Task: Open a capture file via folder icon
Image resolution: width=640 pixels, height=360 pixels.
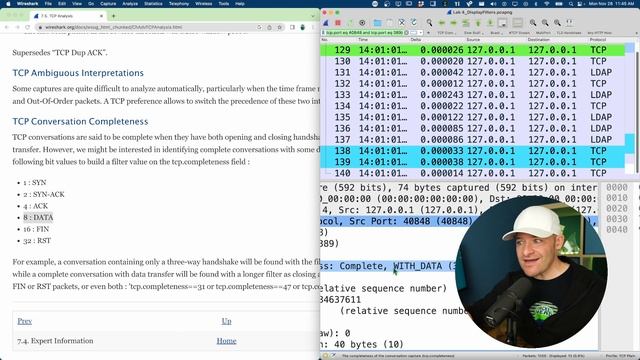Action: point(378,22)
